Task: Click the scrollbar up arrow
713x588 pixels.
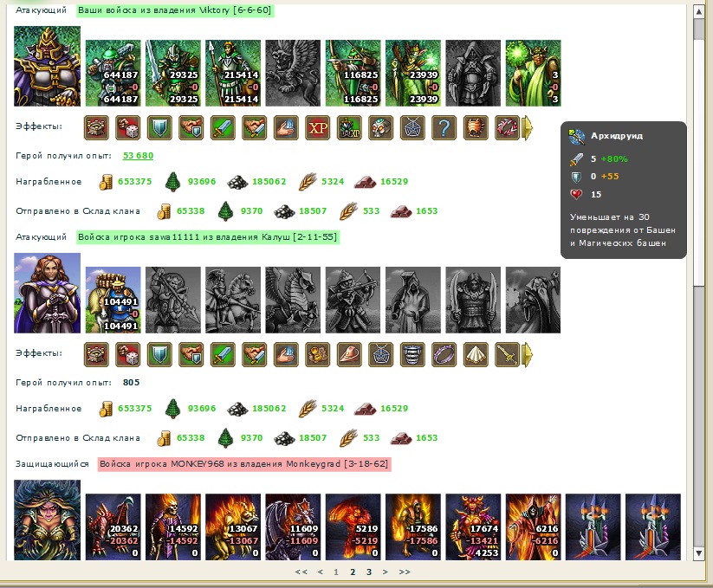Action: pyautogui.click(x=699, y=11)
